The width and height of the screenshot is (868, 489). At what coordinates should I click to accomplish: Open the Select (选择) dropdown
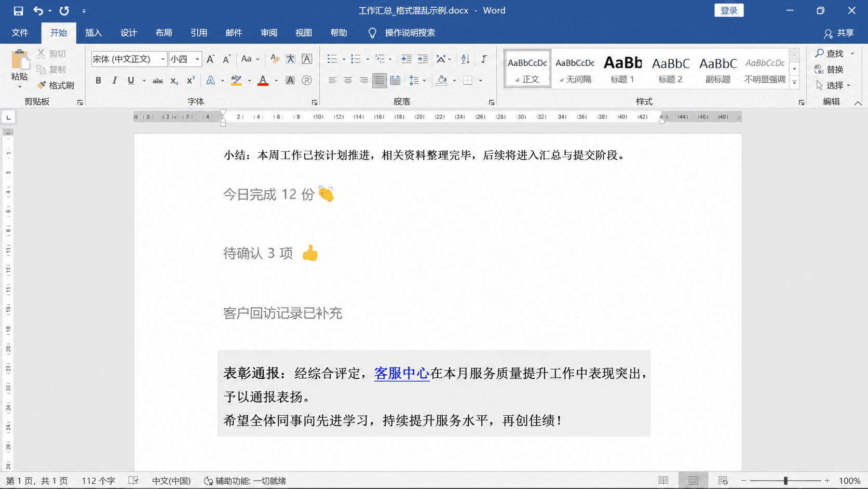pos(833,85)
